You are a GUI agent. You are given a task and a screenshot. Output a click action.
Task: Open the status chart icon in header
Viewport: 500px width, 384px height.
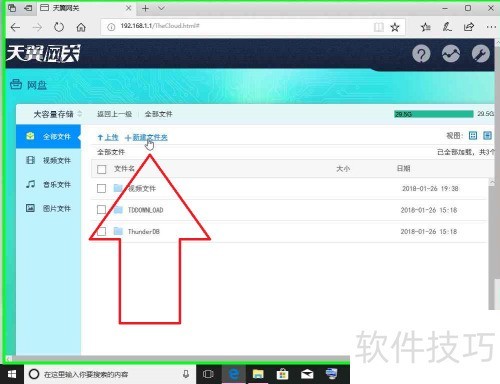451,54
